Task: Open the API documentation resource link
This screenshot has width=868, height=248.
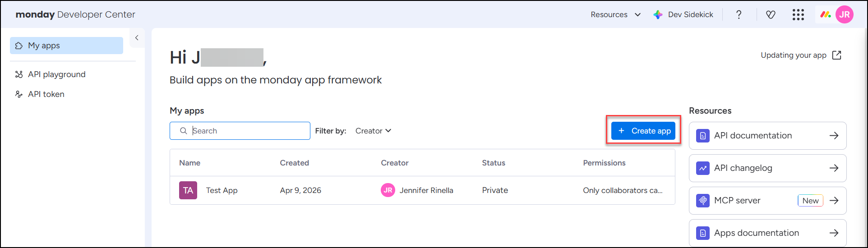Action: pos(768,136)
